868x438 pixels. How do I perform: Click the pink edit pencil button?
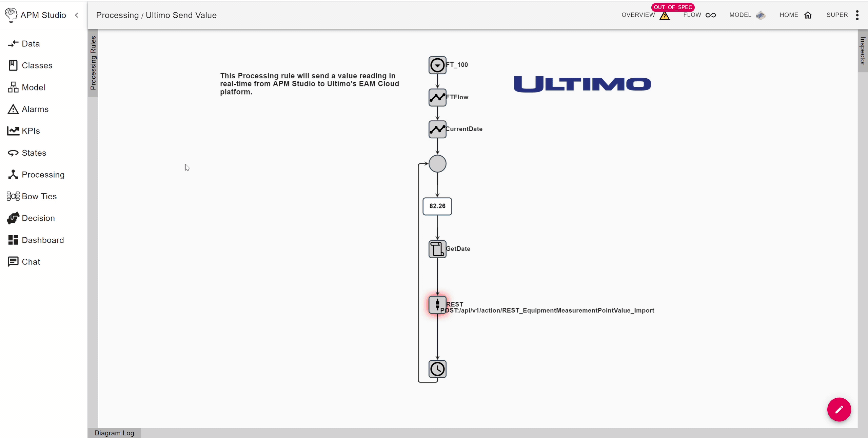click(839, 410)
